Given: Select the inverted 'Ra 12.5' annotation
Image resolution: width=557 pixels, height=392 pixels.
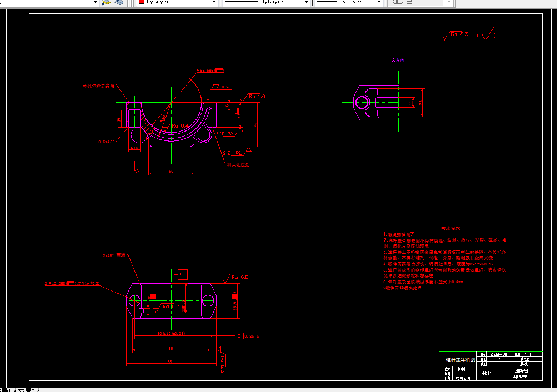Looking at the screenshot, I should pyautogui.click(x=233, y=153).
